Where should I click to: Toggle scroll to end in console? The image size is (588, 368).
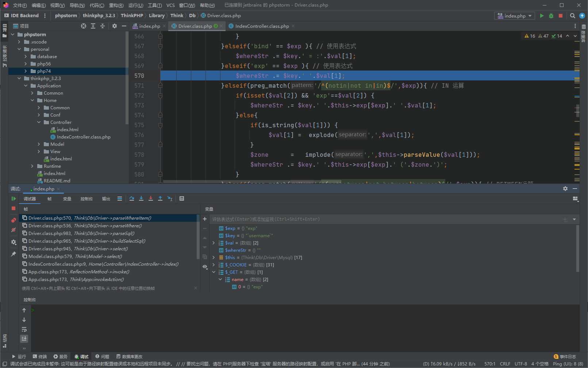pos(24,339)
